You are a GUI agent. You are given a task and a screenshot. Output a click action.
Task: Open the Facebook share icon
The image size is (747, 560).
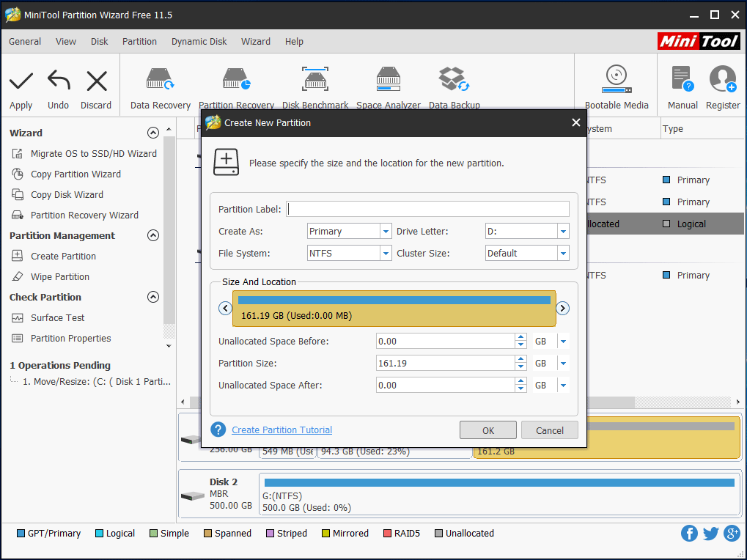tap(689, 534)
